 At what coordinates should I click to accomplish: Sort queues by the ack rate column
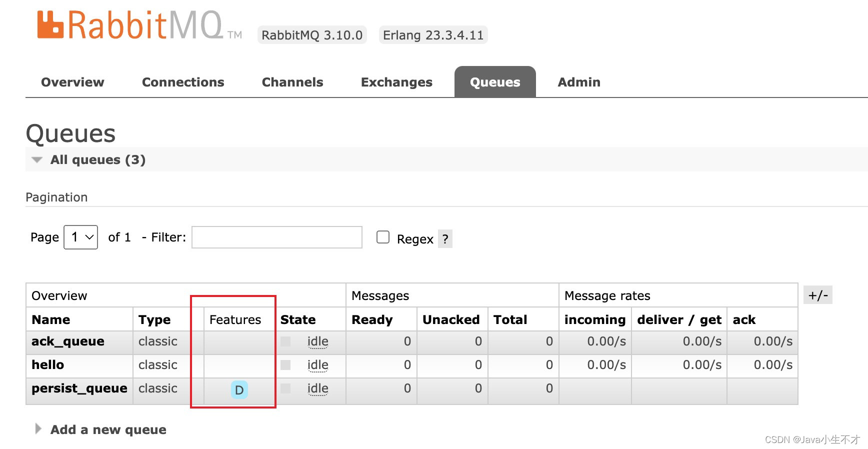click(744, 319)
